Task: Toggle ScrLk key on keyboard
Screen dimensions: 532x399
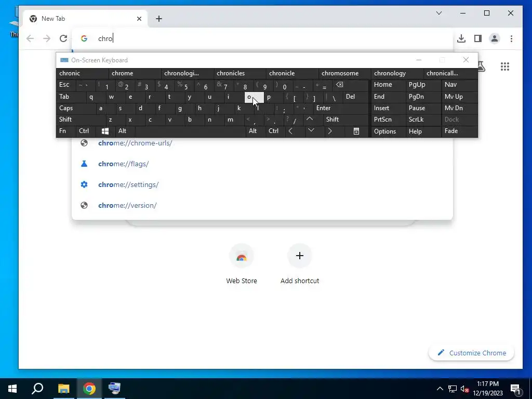Action: [423, 119]
